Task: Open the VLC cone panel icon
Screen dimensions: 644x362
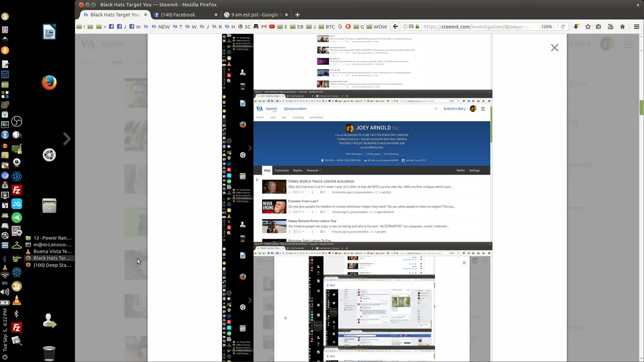Action: click(17, 300)
